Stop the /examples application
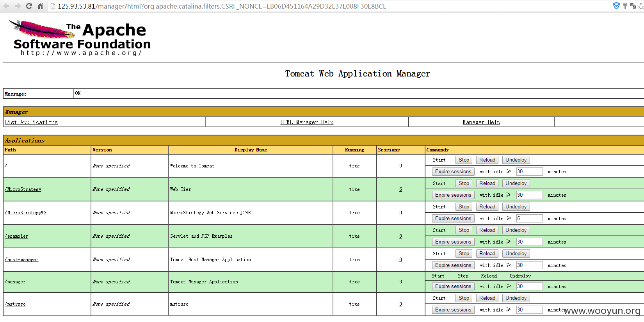Viewport: 644px width, 322px height. click(x=464, y=230)
